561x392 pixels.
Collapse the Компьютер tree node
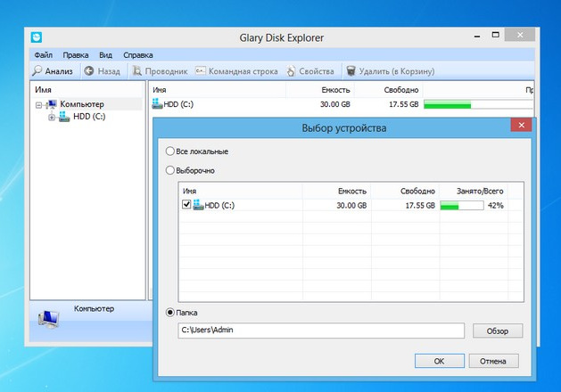point(38,105)
